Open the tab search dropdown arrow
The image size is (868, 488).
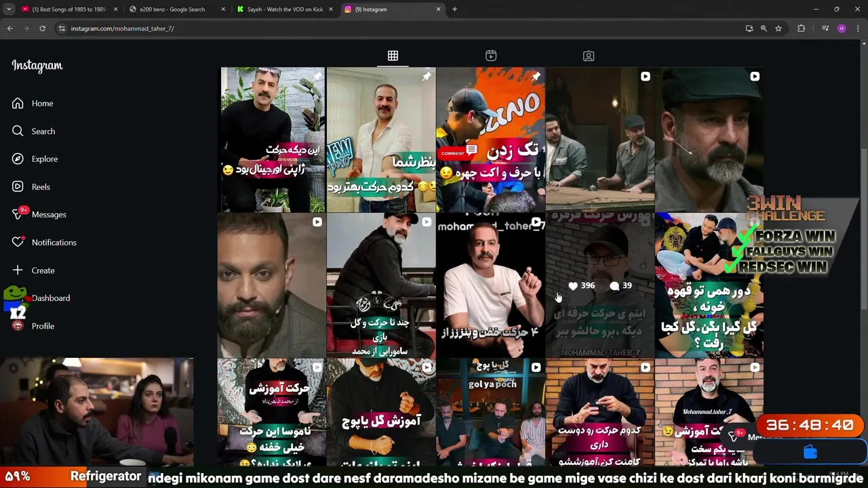(x=9, y=9)
